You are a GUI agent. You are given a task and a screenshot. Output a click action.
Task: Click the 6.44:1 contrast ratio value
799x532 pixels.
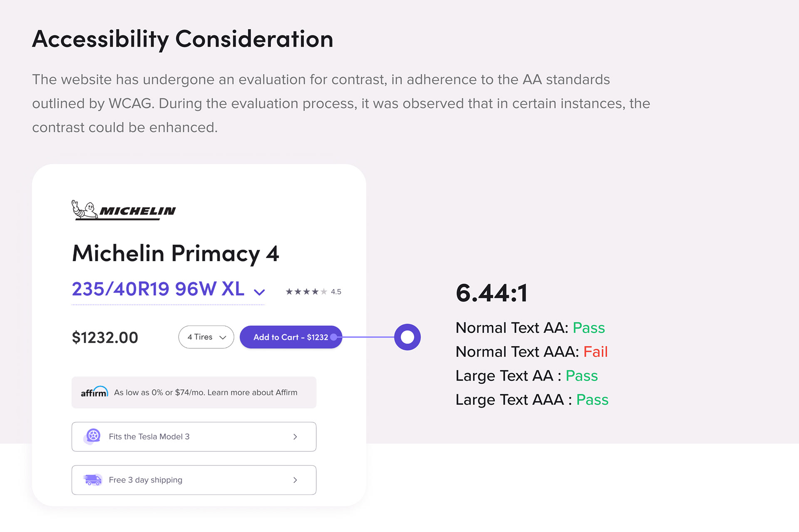[491, 293]
